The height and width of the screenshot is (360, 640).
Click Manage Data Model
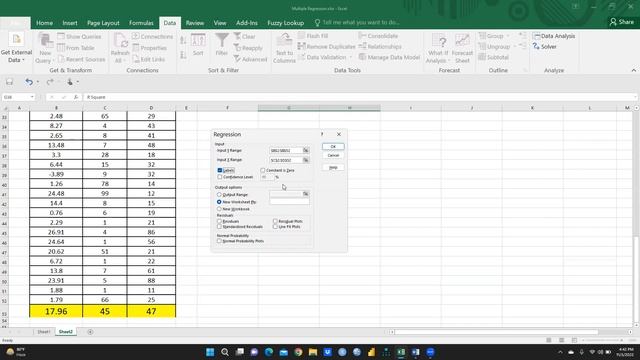pyautogui.click(x=389, y=57)
